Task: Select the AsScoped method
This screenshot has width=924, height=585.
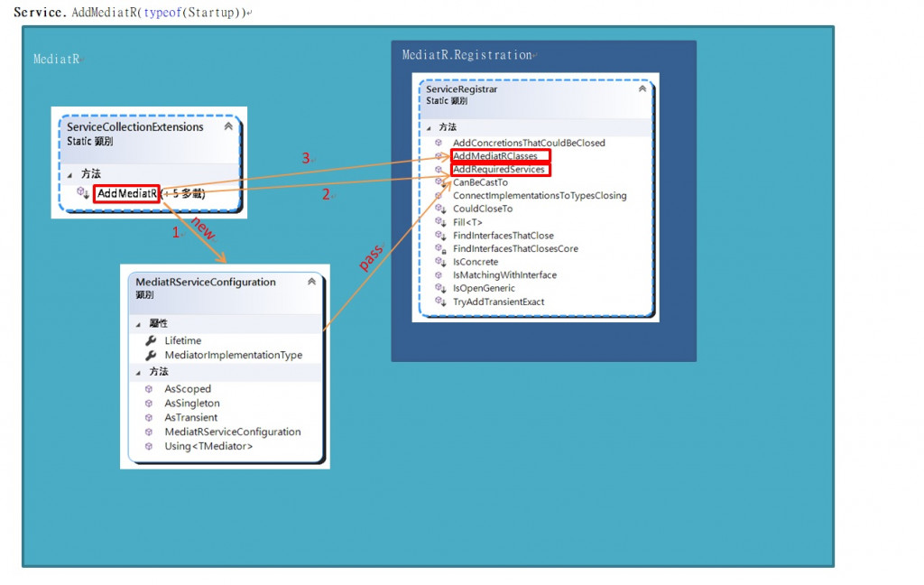Action: coord(188,389)
